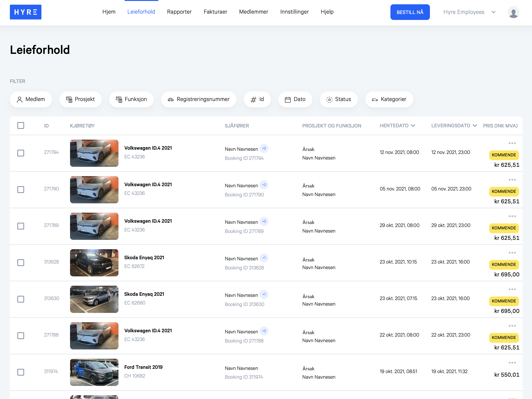Open Ford Transit thumbnail for booking 311974
This screenshot has width=532, height=399.
point(94,373)
